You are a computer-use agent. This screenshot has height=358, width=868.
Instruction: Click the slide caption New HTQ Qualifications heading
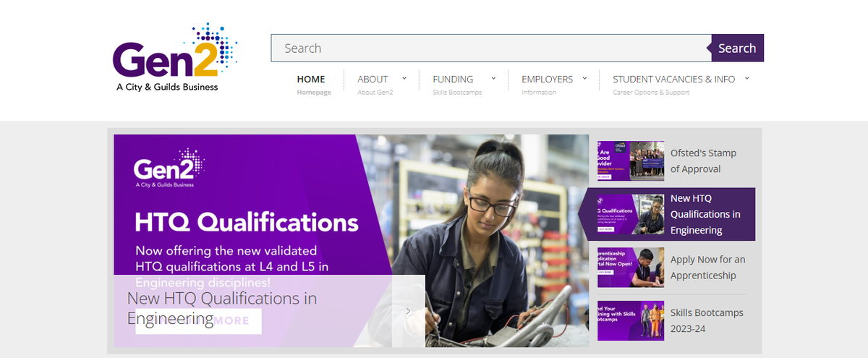[x=222, y=308]
